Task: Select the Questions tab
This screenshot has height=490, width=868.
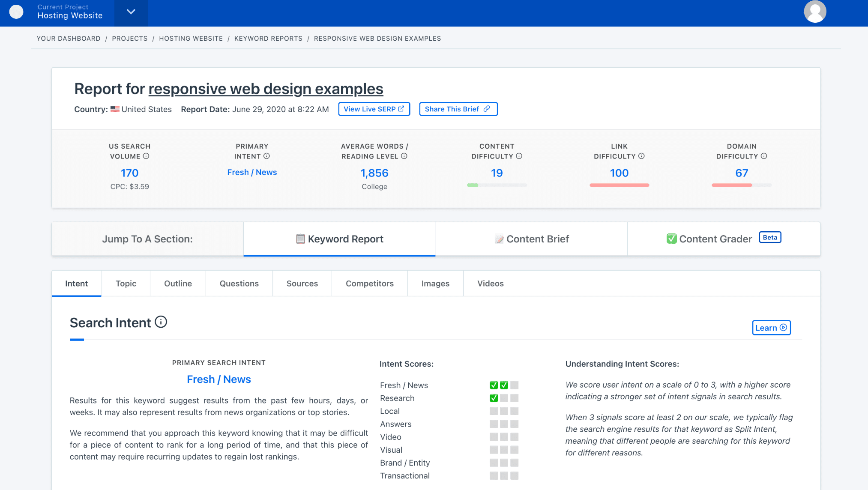Action: pyautogui.click(x=239, y=284)
